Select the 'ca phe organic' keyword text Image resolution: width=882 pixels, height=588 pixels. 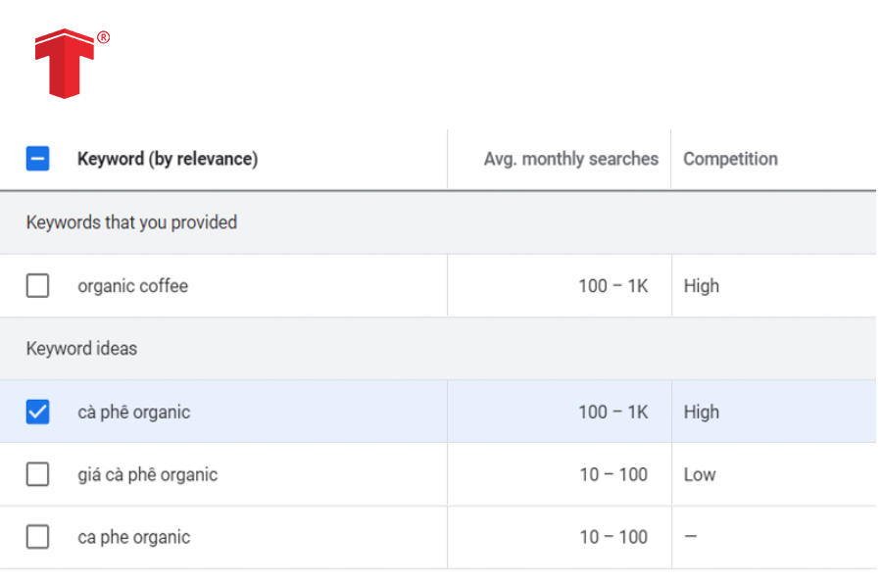click(134, 537)
